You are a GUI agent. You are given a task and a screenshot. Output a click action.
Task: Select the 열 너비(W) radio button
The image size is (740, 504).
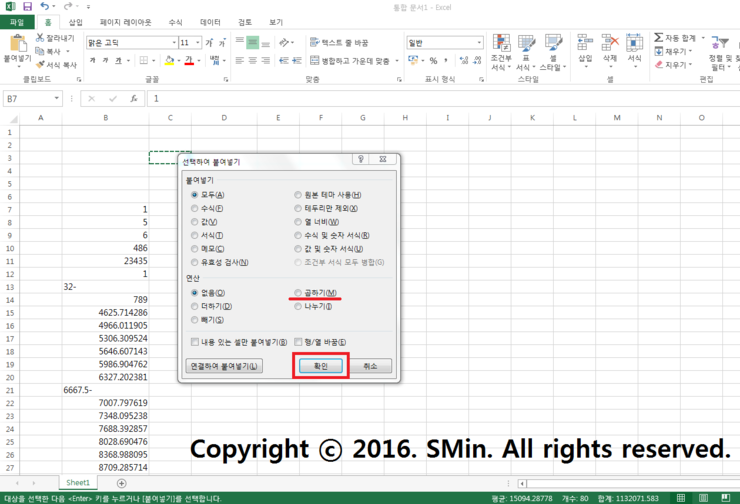pos(298,222)
